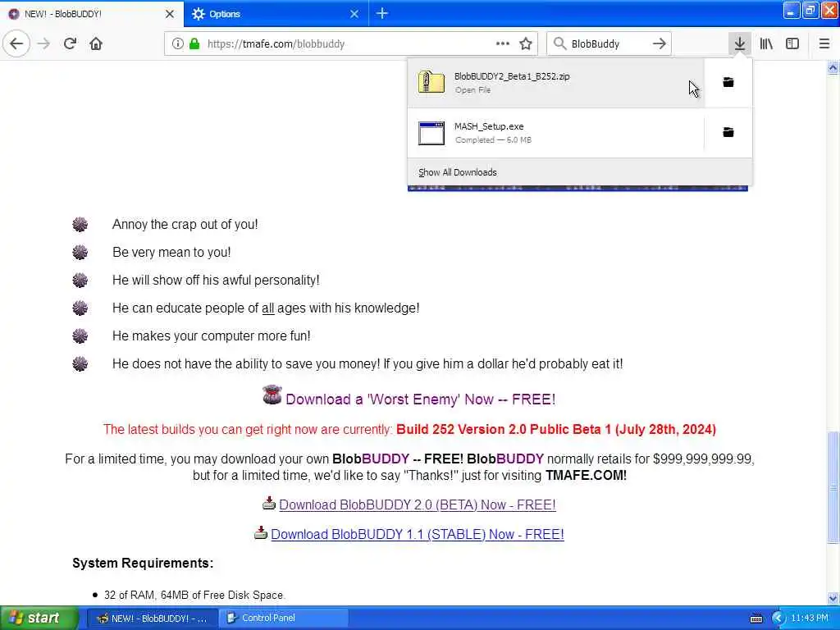Click 'System Requirements:' heading
The height and width of the screenshot is (630, 840).
[143, 563]
